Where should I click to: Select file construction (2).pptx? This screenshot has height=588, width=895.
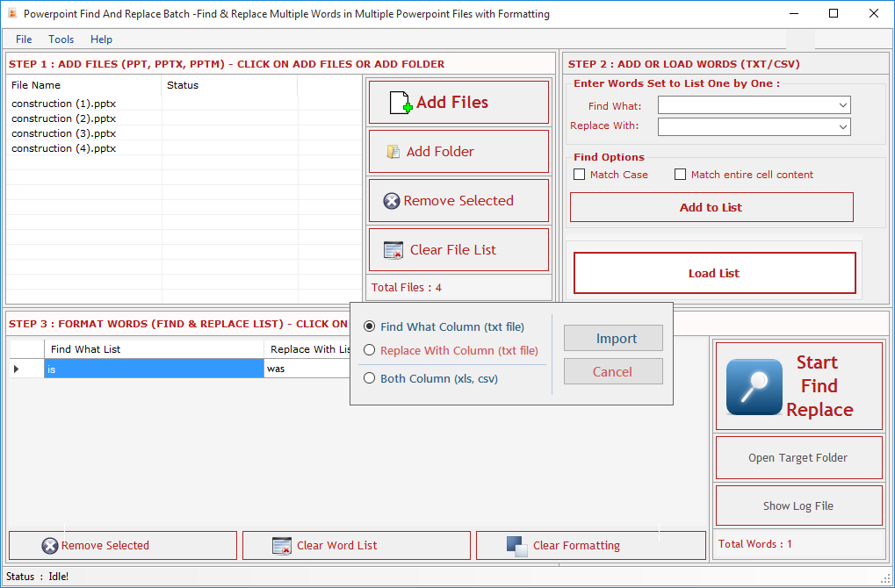click(63, 118)
